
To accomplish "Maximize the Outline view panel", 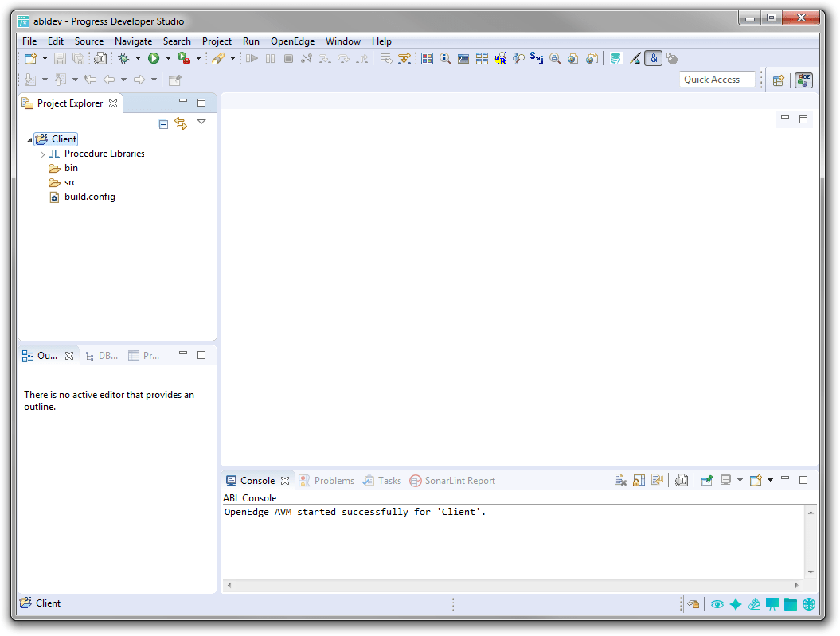I will click(x=201, y=356).
